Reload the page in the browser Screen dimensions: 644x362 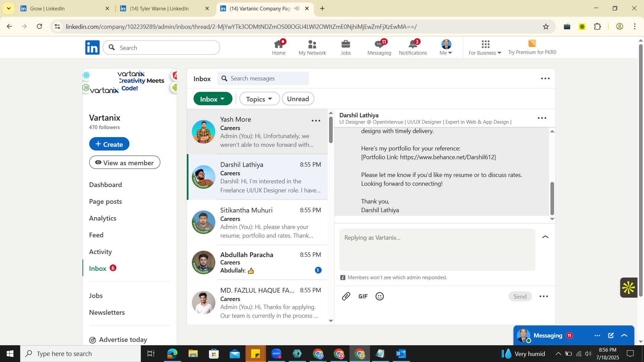40,26
